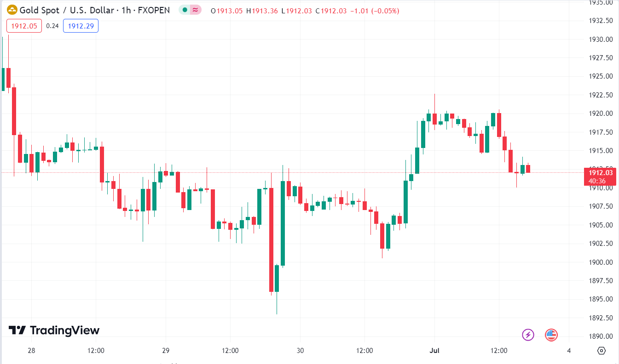
Task: Click the price change −1.01 (−0.05%)
Action: point(374,11)
